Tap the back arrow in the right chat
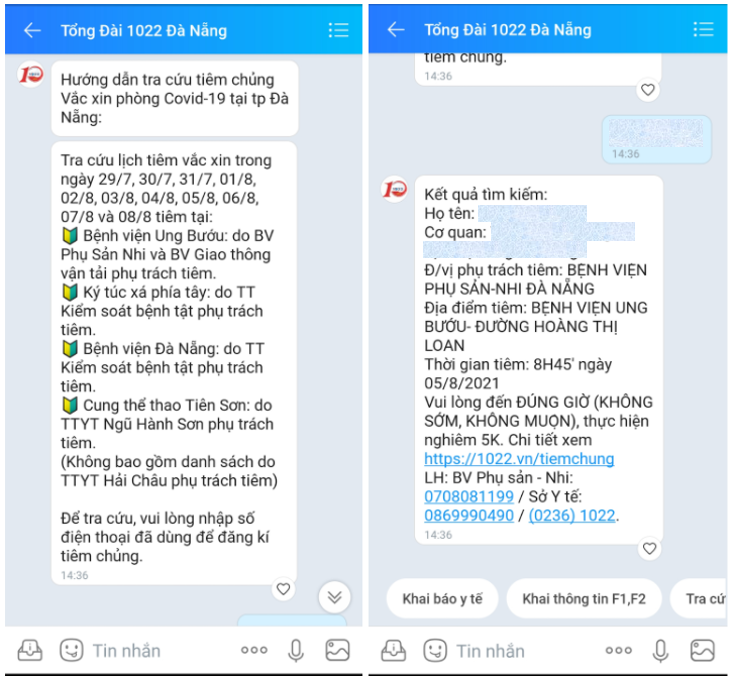Screen dimensions: 732x683 point(396,30)
